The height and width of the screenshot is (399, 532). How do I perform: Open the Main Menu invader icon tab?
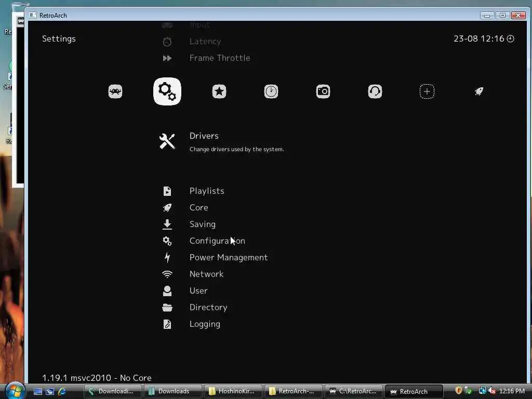115,91
